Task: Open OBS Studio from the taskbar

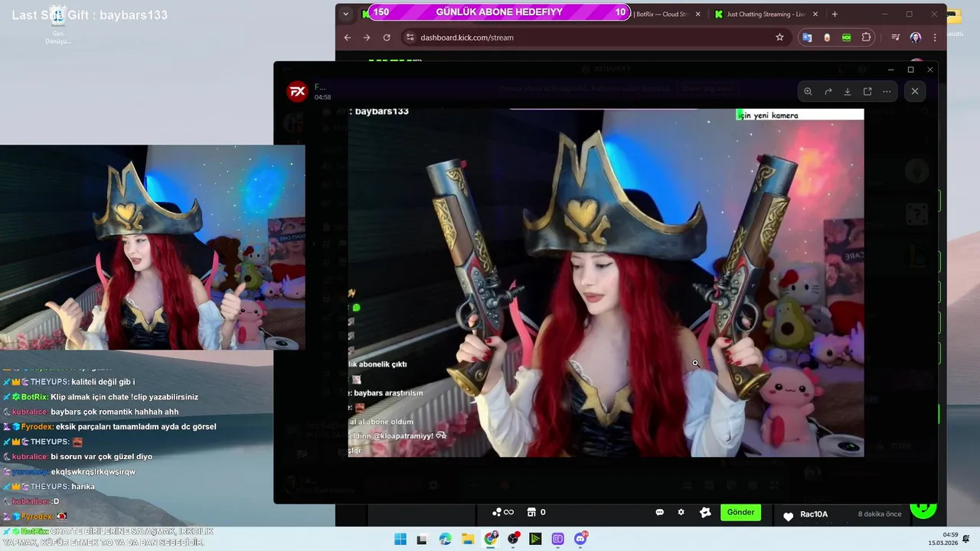Action: click(513, 539)
